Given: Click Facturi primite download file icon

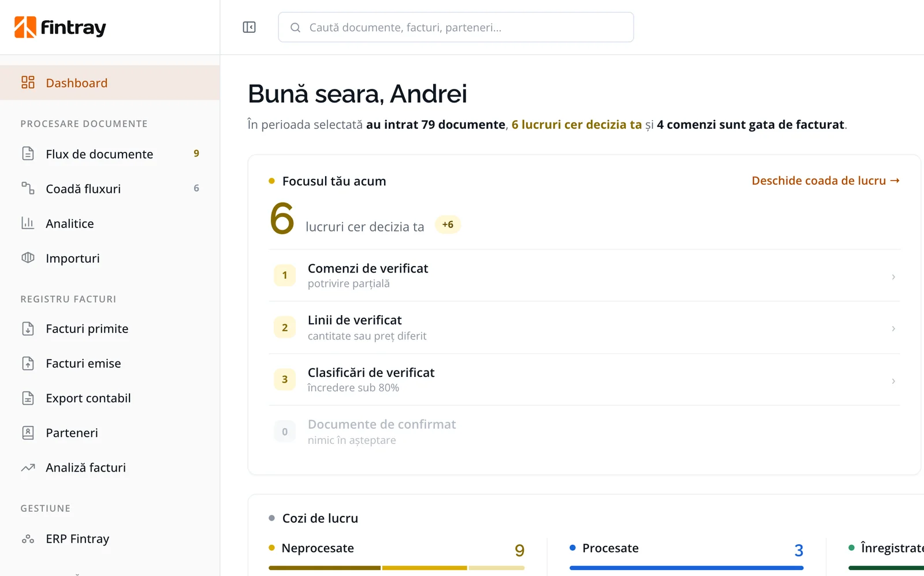Looking at the screenshot, I should coord(28,328).
